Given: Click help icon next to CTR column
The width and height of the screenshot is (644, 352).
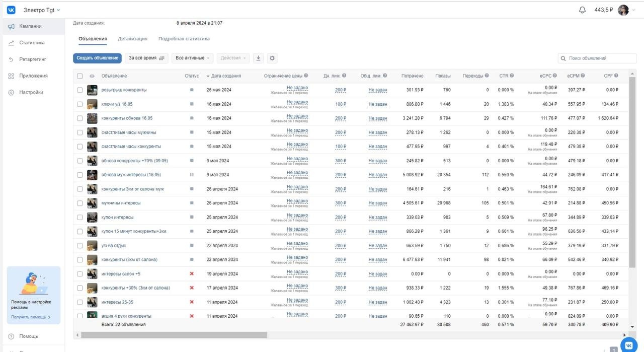Looking at the screenshot, I should tap(512, 76).
